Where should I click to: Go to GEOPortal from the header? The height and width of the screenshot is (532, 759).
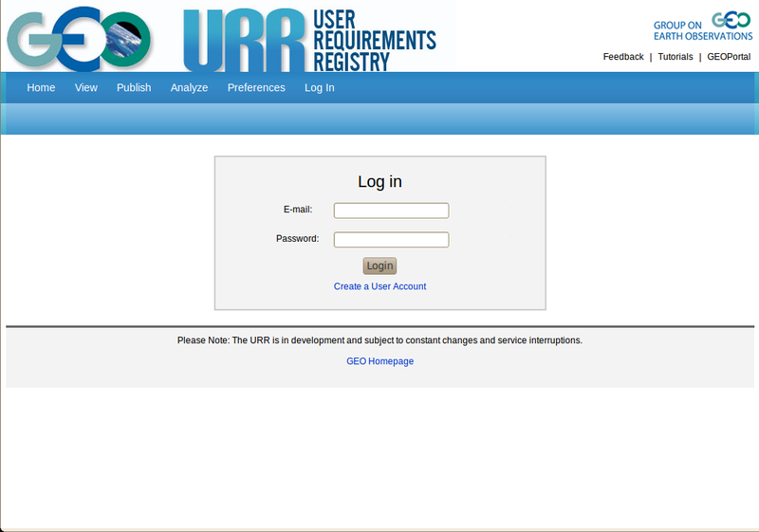(729, 57)
